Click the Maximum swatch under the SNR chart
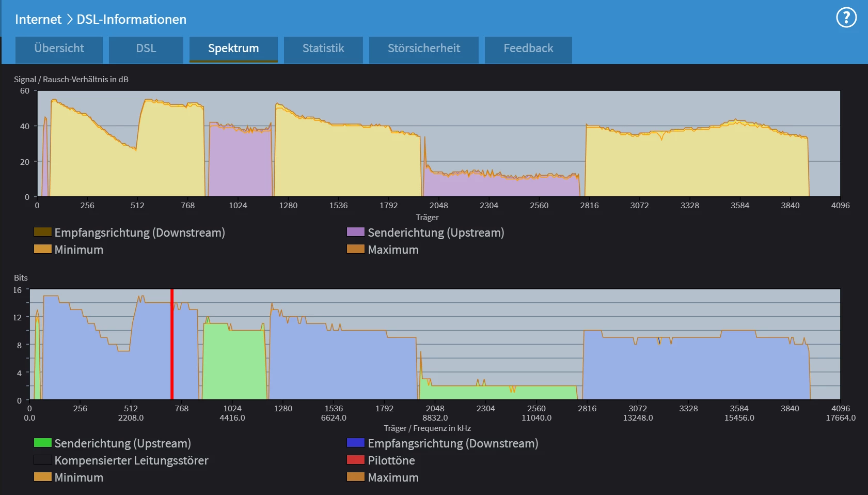868x495 pixels. (356, 249)
